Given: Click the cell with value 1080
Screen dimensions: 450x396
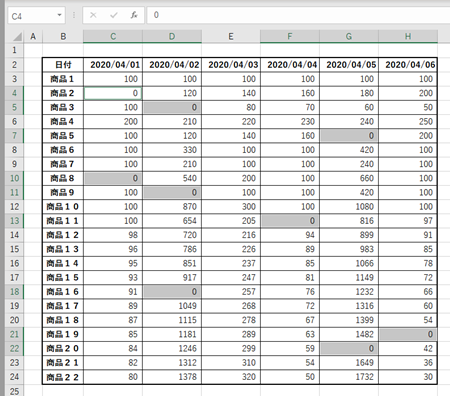Looking at the screenshot, I should [349, 207].
